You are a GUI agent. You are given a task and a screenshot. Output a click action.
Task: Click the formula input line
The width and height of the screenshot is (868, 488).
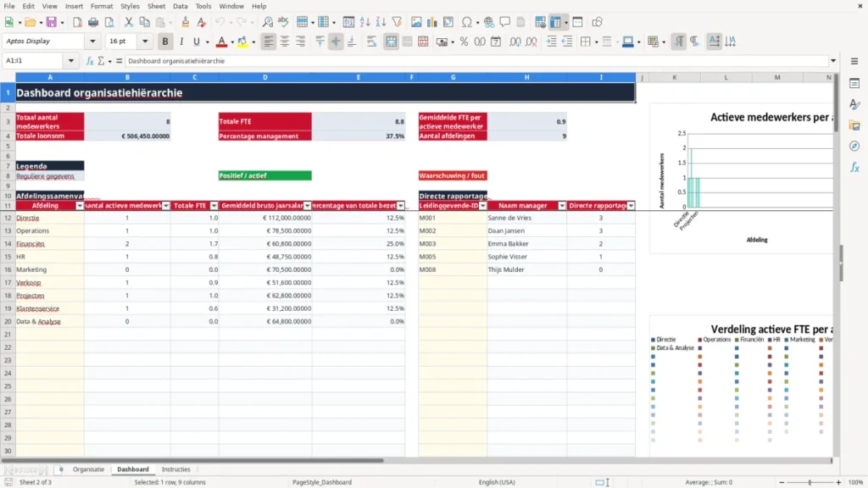(x=476, y=61)
